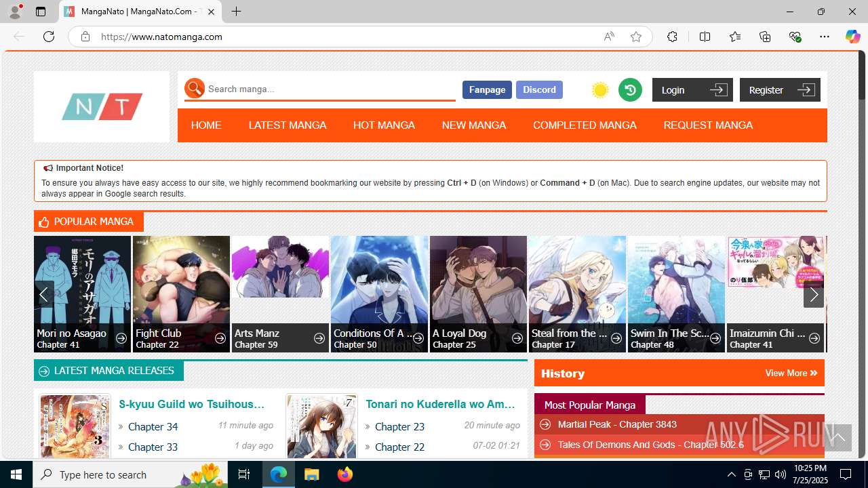The image size is (868, 488).
Task: Click the Register button
Action: [780, 89]
